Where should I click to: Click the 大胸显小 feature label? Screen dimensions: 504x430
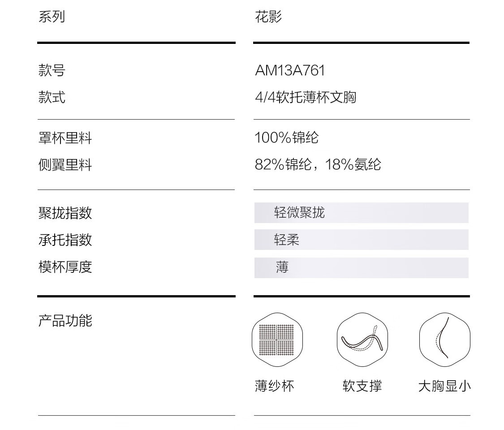[444, 386]
